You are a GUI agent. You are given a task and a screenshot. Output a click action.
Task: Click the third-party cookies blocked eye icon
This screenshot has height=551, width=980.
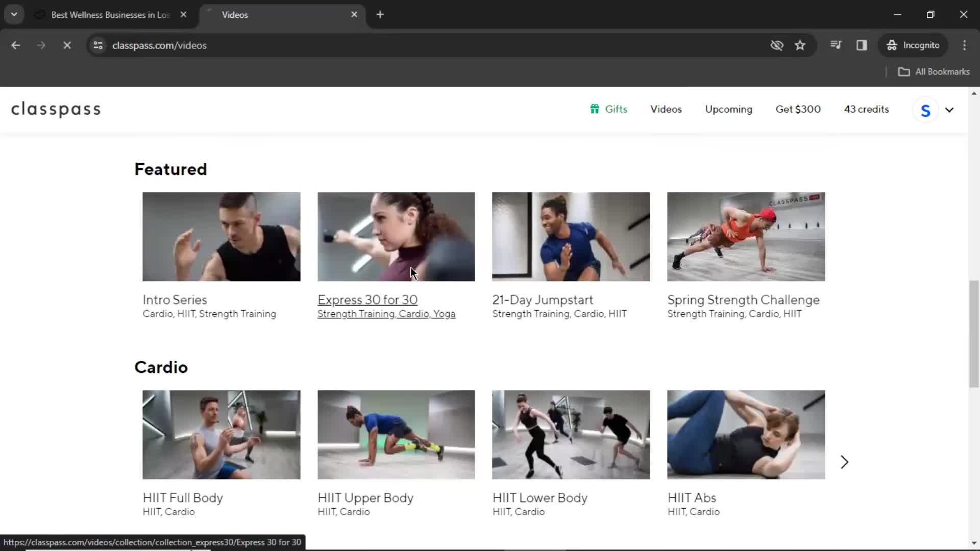click(776, 45)
